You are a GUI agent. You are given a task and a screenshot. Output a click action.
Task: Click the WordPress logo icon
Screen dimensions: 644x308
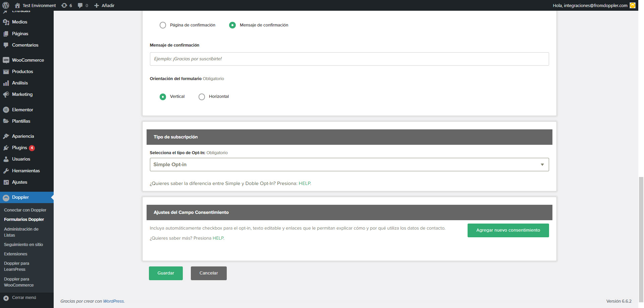6,5
